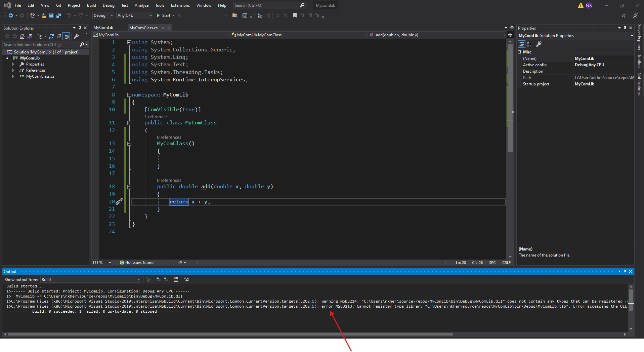The image size is (644, 352).
Task: Open the File menu
Action: [x=18, y=5]
